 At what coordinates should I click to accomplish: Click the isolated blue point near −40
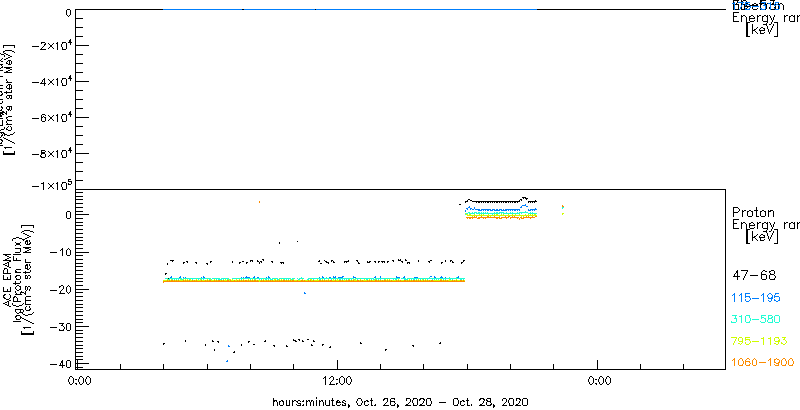pos(227,361)
